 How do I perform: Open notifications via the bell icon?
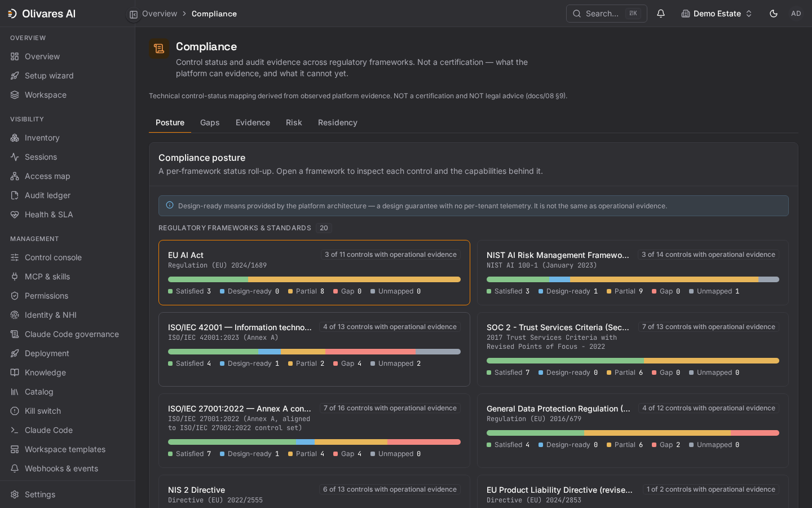coord(661,14)
